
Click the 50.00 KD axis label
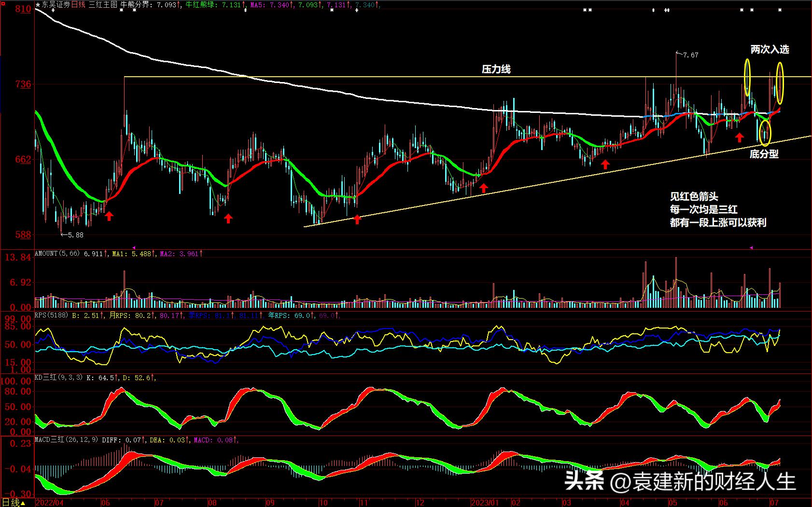coord(18,407)
